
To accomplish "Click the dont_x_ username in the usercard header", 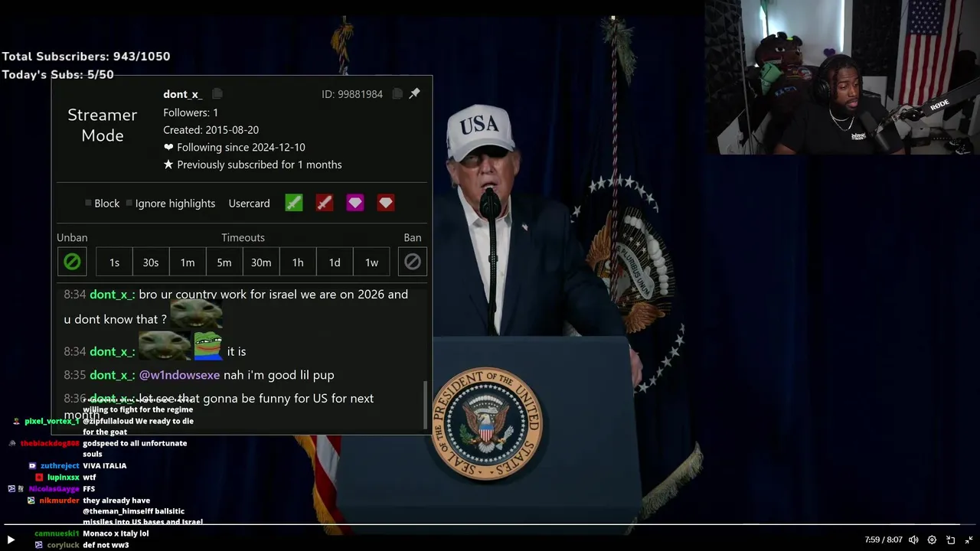I will click(183, 94).
